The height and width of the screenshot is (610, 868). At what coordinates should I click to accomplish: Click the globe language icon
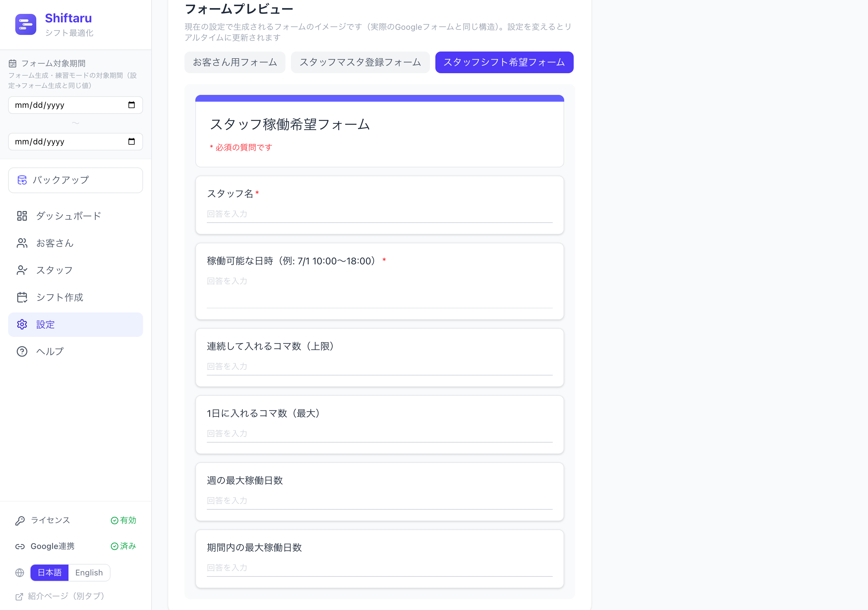(x=20, y=573)
